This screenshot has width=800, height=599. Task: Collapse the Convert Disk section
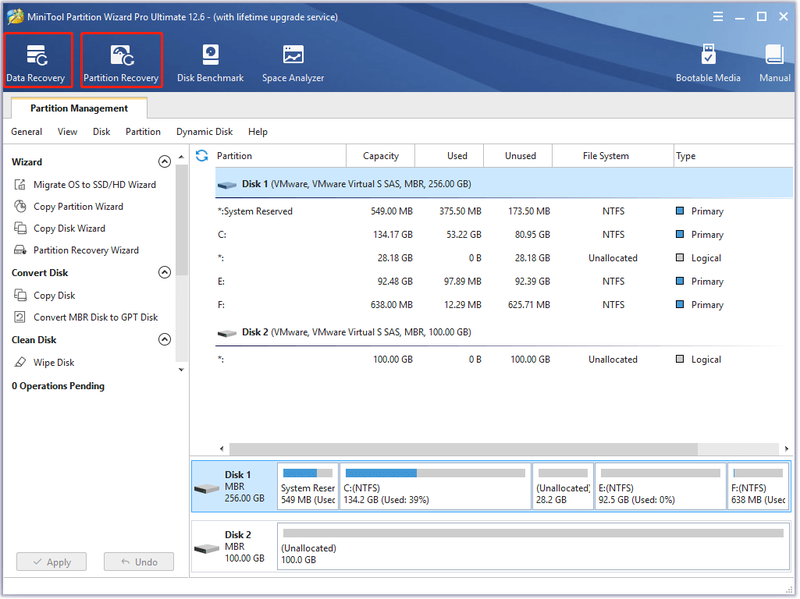164,272
